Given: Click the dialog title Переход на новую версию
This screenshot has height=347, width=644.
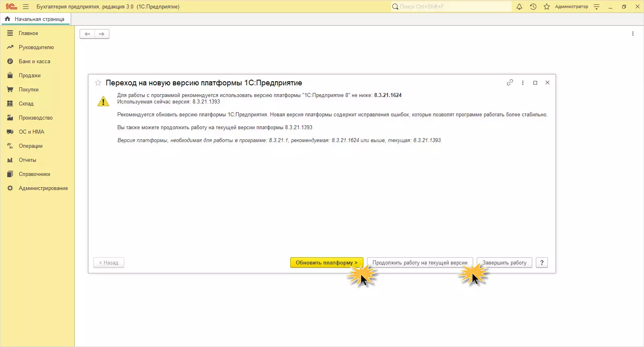Looking at the screenshot, I should (x=204, y=83).
